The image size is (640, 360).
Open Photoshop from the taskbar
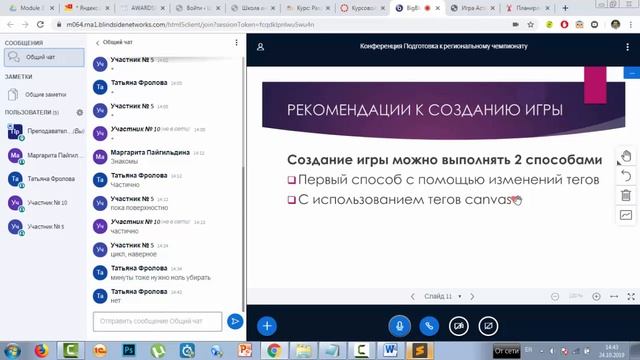click(129, 351)
